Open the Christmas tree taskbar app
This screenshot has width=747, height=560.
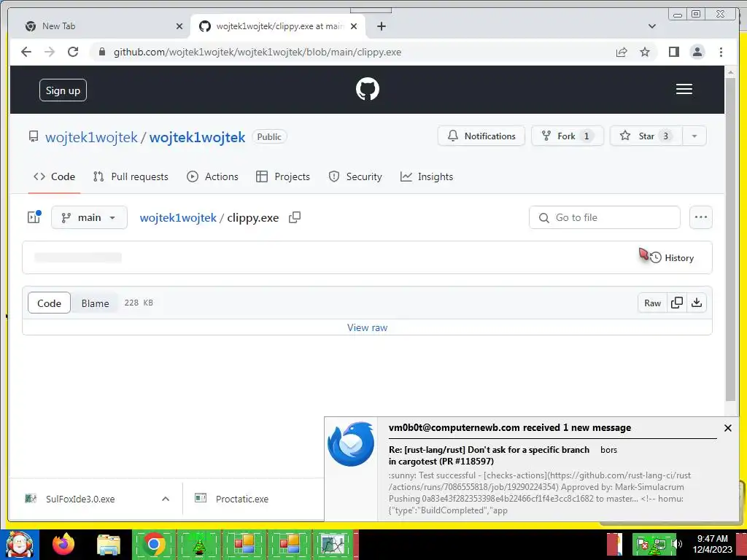pyautogui.click(x=198, y=545)
